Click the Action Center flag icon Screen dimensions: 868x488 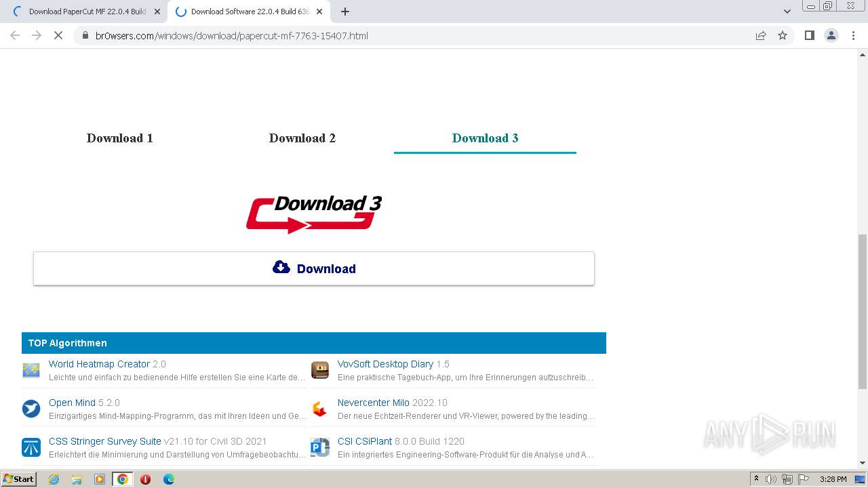(804, 479)
